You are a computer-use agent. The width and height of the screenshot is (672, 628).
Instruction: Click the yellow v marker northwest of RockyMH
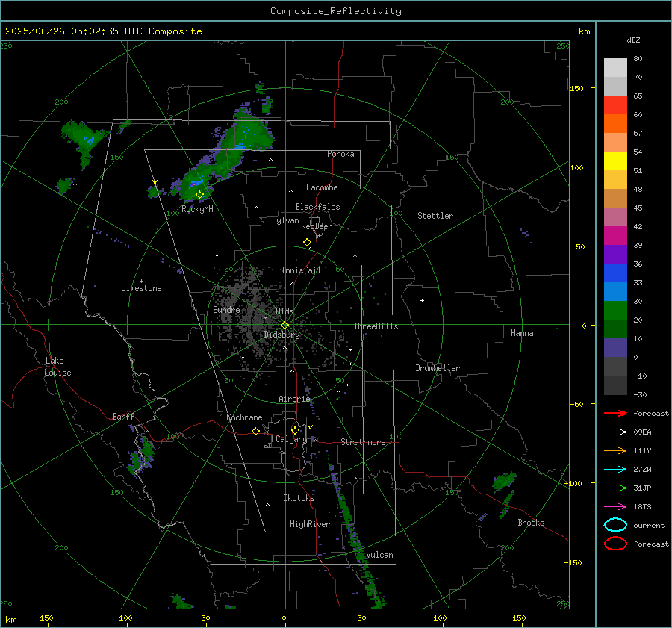coord(155,182)
